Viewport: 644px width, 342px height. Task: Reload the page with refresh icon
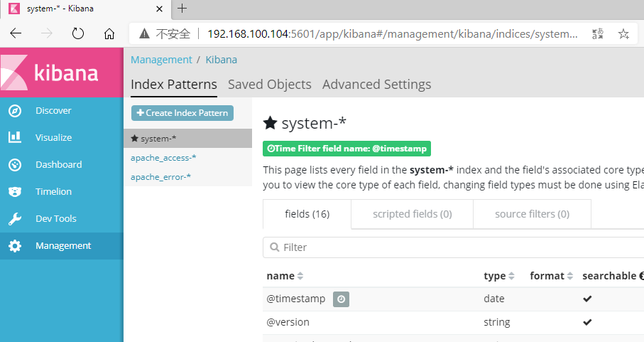point(77,33)
